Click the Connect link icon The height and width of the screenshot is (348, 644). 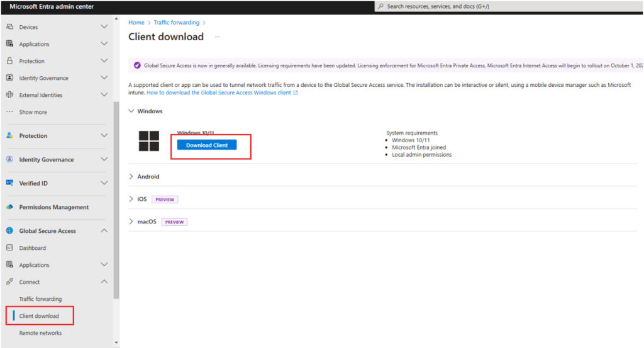point(9,282)
